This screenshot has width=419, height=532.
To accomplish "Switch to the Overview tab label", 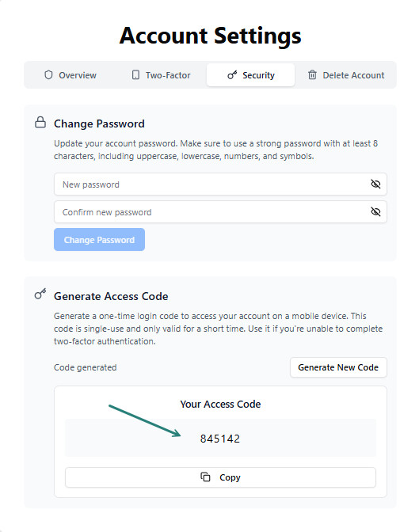I will [x=78, y=75].
